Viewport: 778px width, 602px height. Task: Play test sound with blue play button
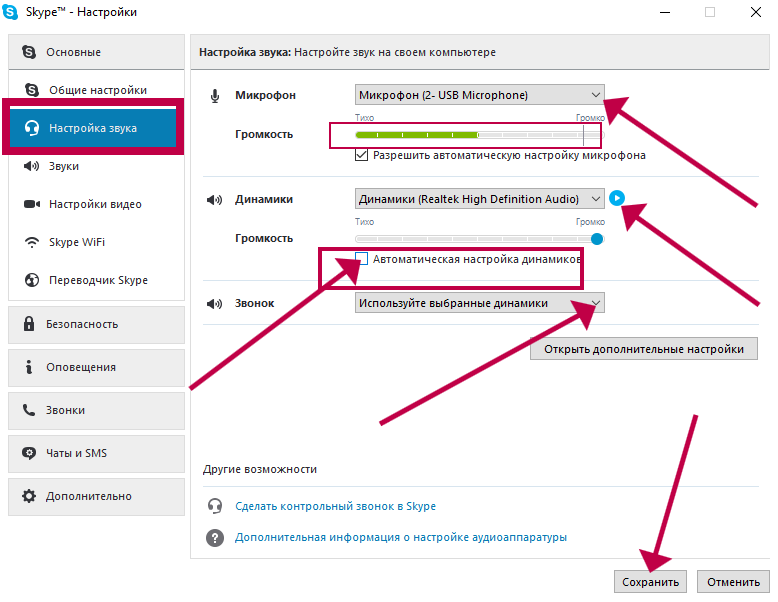pyautogui.click(x=617, y=198)
